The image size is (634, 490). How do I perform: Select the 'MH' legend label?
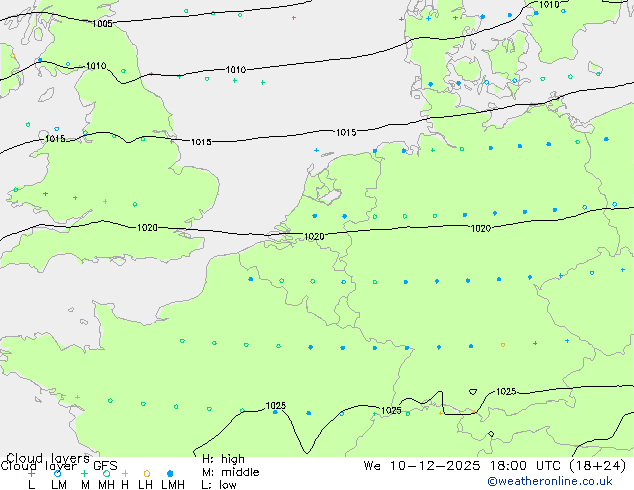pos(106,485)
